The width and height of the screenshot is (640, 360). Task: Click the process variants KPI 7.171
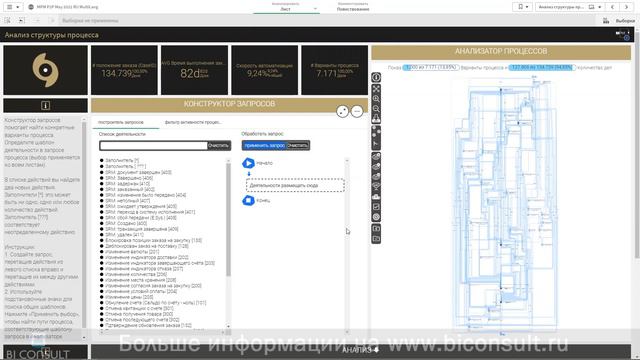pyautogui.click(x=335, y=70)
